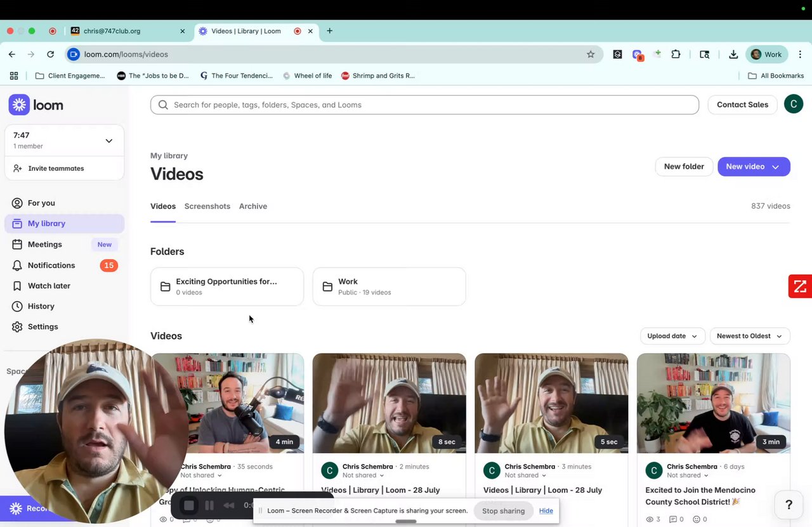
Task: Open the video title posted 2 minutes ago
Action: tap(381, 490)
